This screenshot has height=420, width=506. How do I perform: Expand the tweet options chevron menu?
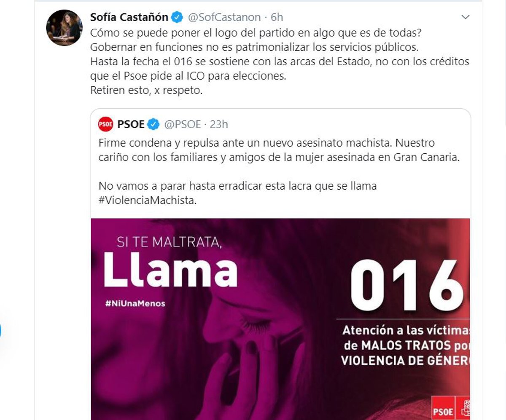(x=466, y=17)
